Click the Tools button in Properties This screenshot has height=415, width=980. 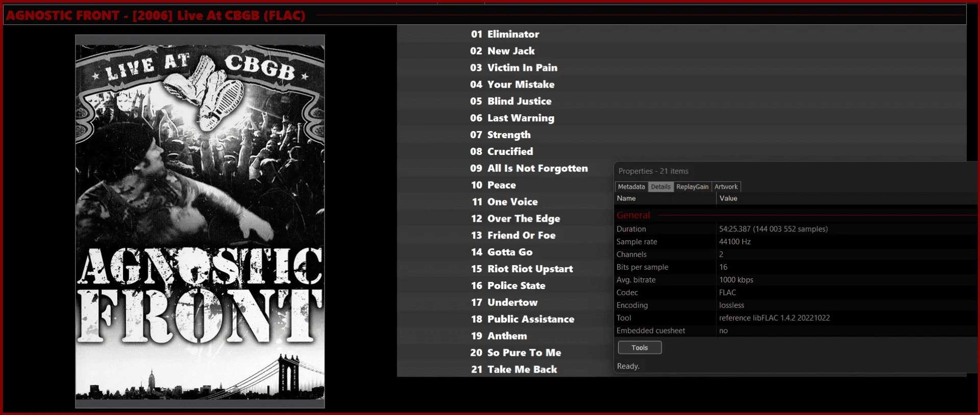pos(640,348)
